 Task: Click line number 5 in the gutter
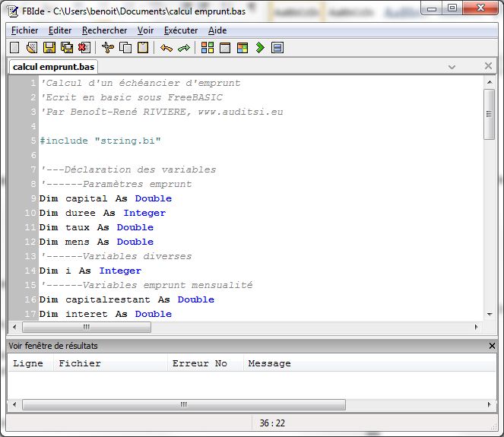[33, 141]
